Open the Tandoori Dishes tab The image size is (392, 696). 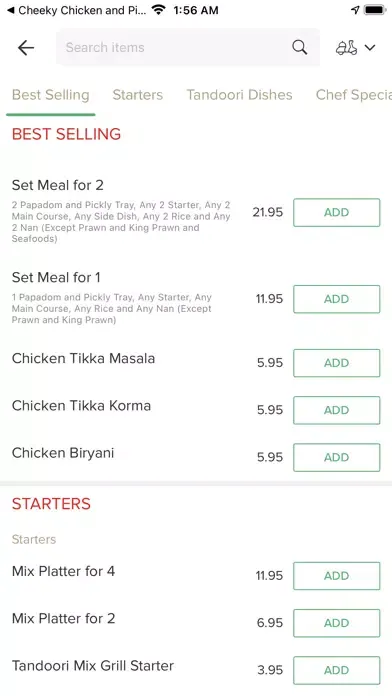(x=239, y=95)
